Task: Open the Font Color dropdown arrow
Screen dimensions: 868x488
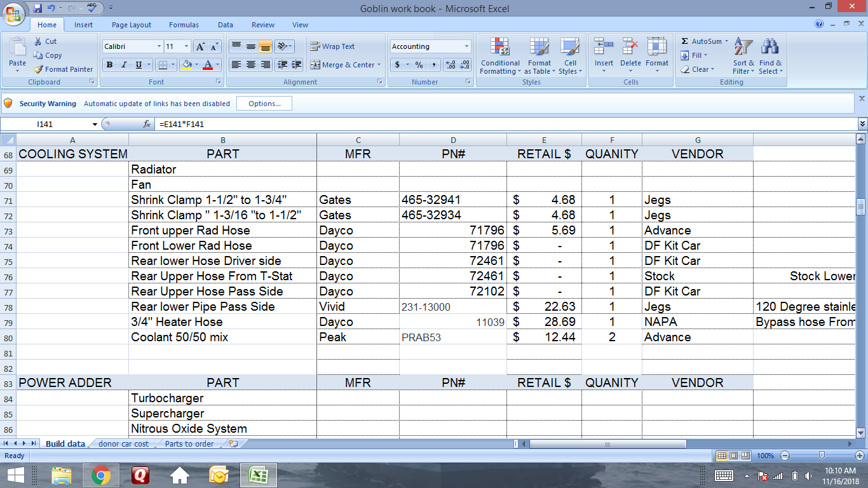Action: 217,65
